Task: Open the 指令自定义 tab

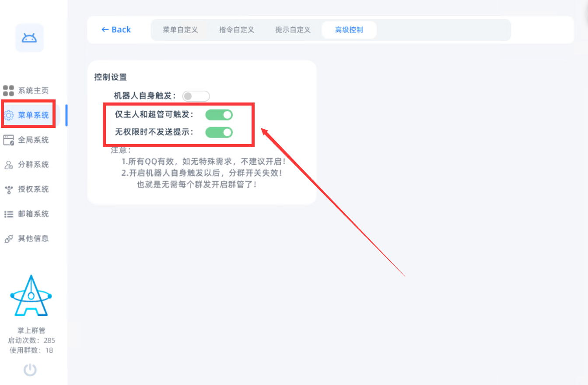Action: 237,30
